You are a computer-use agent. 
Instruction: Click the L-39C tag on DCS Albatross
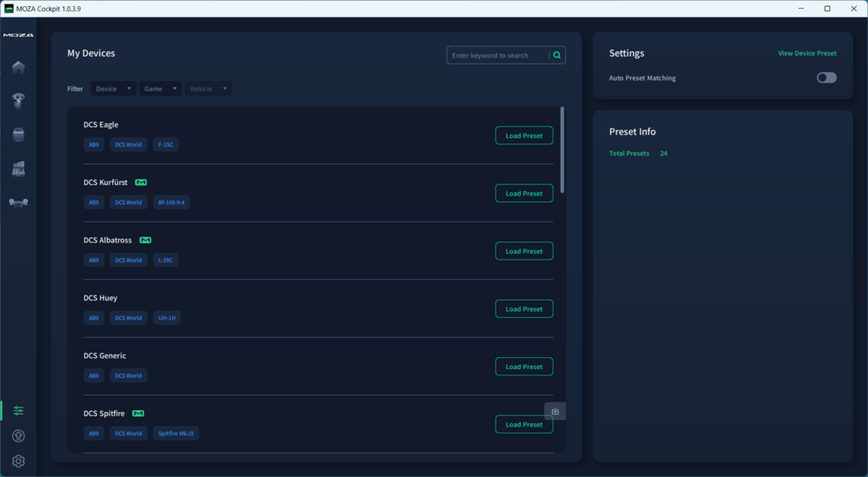(x=166, y=260)
